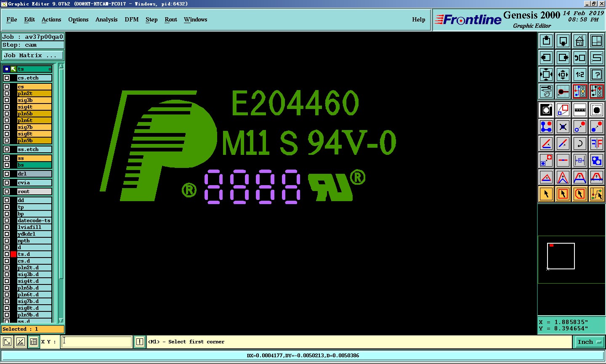Open the Options menu
Viewport: 606px width, 364px height.
(x=78, y=19)
